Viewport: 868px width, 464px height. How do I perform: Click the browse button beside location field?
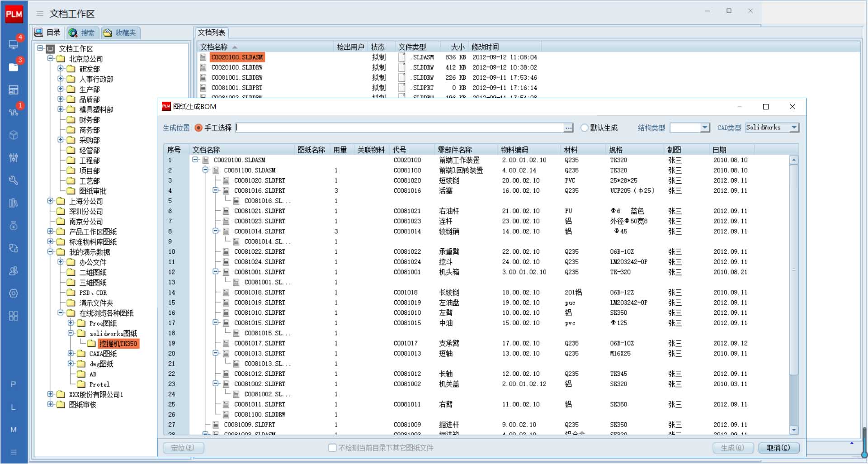coord(568,128)
